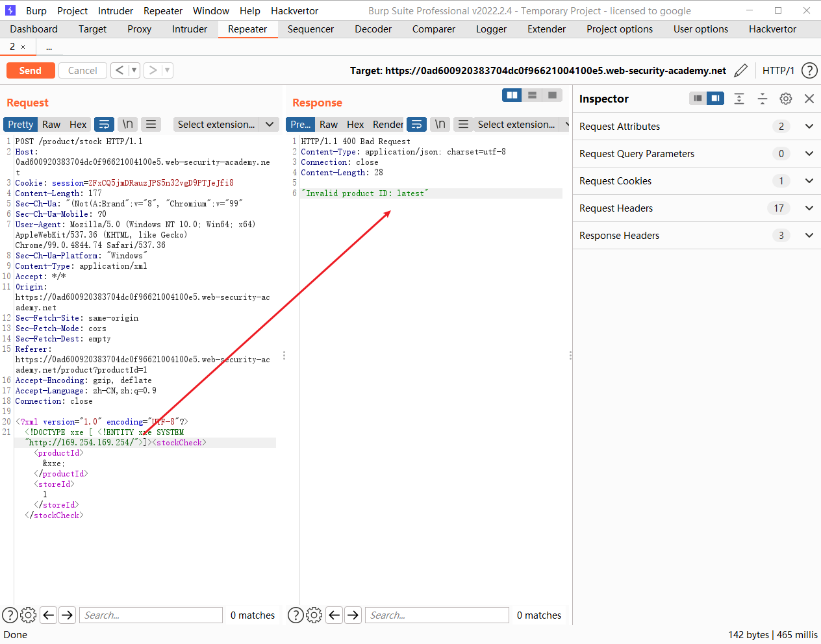Click Inspector panel divider handle dots
Viewport: 821px width, 644px height.
[x=570, y=355]
